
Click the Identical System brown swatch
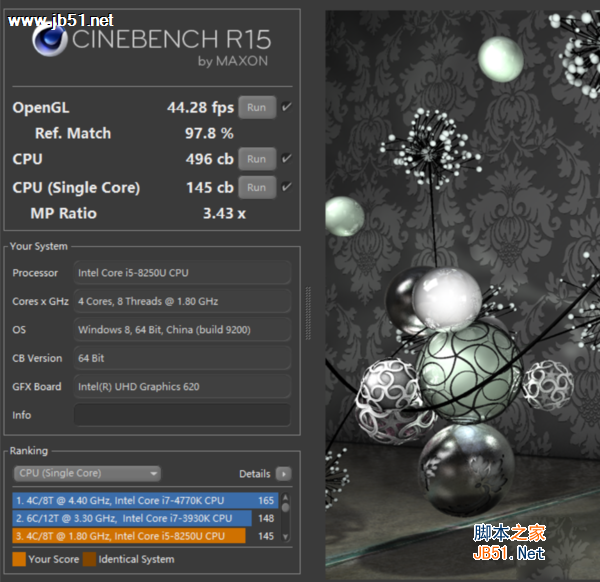[90, 559]
